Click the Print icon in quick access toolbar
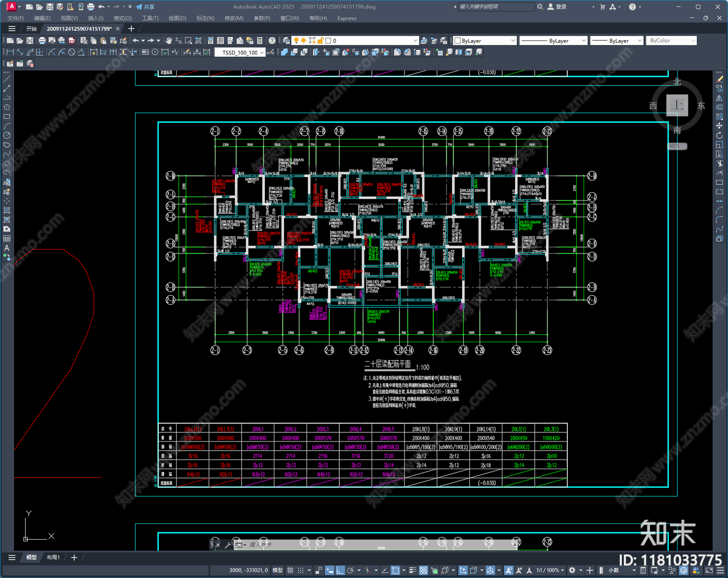The width and height of the screenshot is (728, 578). point(91,7)
